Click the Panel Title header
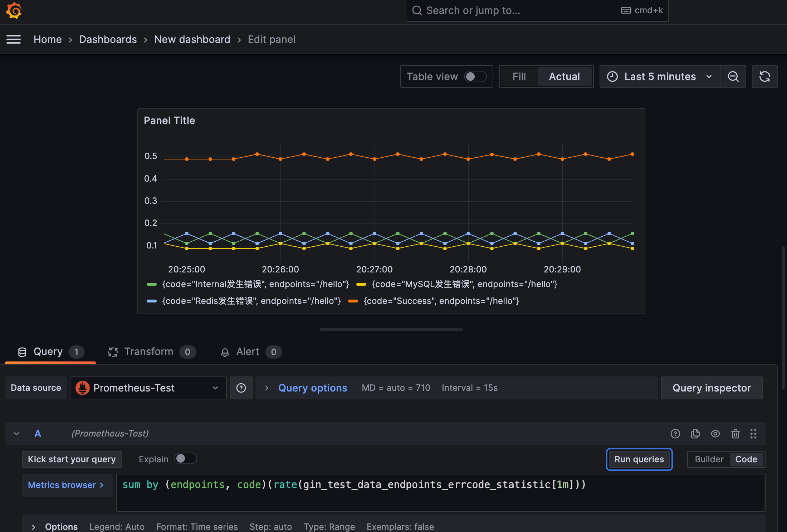 coord(169,121)
